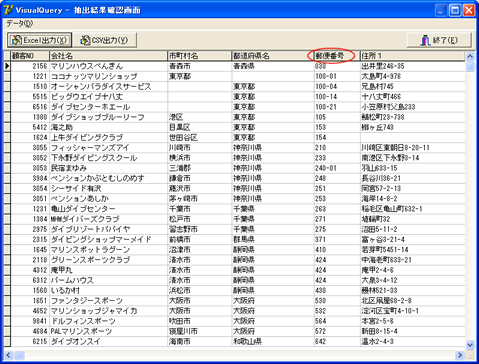Viewport: 479px width, 364px height.
Task: Click the 郵便番号 column header
Action: pyautogui.click(x=337, y=56)
